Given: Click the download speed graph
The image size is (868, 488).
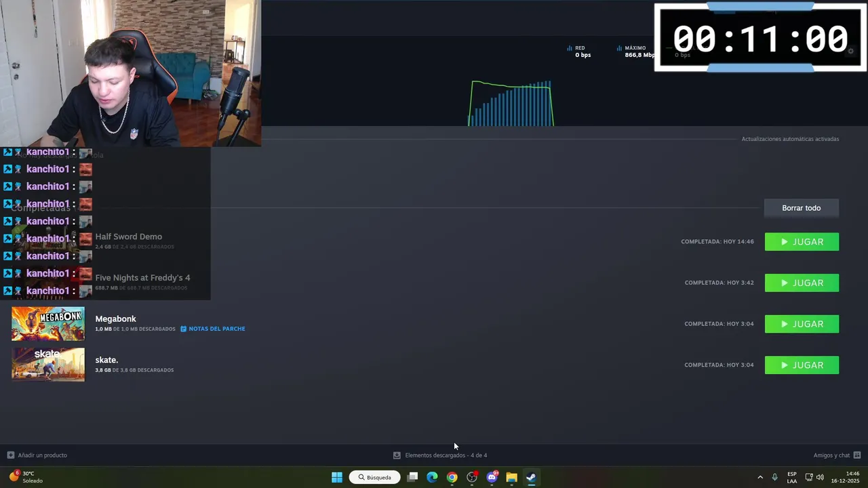Looking at the screenshot, I should tap(511, 103).
